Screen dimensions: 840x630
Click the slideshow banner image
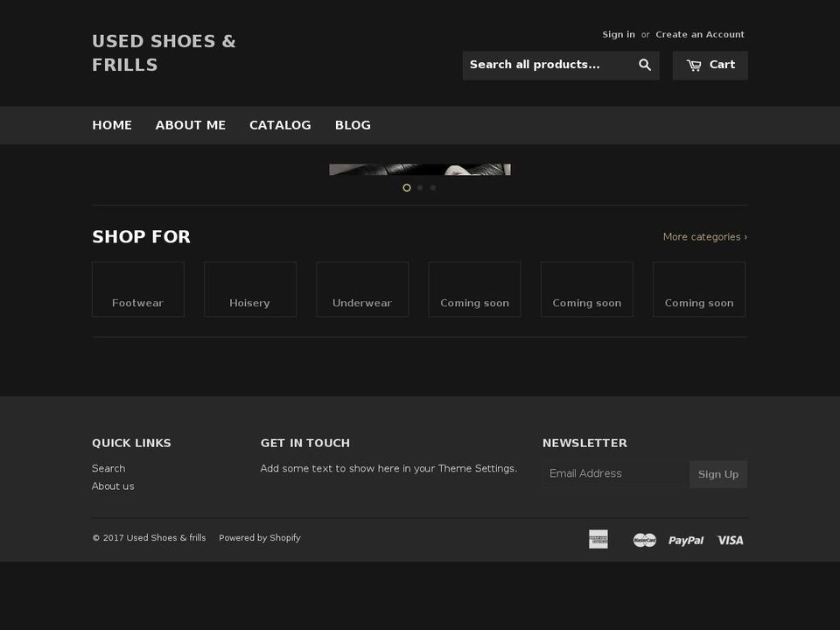coord(419,169)
